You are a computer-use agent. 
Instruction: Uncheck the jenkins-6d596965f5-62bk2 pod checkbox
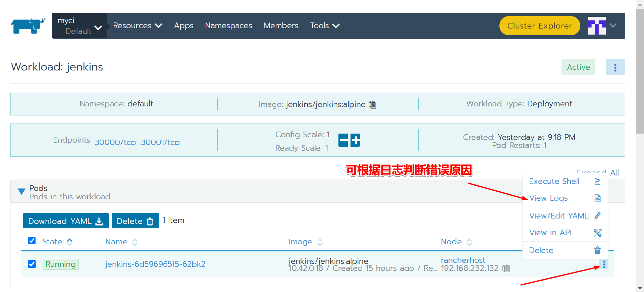pyautogui.click(x=32, y=264)
